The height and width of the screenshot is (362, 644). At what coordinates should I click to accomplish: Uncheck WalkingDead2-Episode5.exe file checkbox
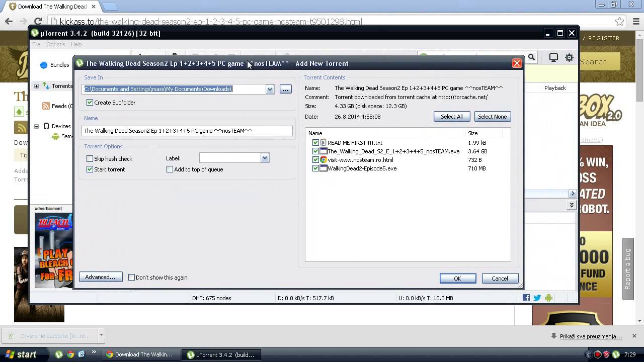tap(315, 168)
